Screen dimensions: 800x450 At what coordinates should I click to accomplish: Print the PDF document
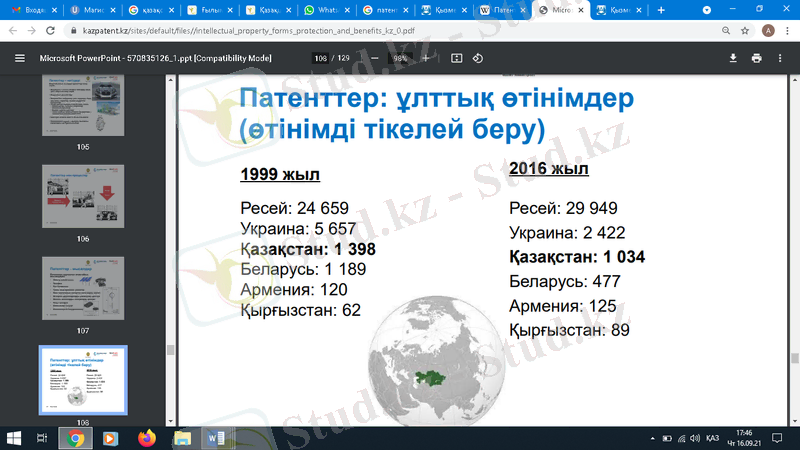click(x=757, y=58)
